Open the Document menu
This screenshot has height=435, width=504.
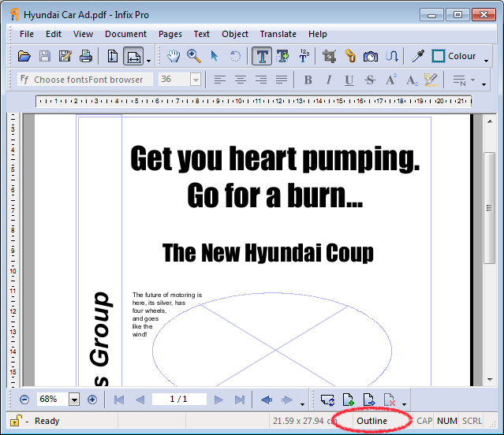coord(125,34)
